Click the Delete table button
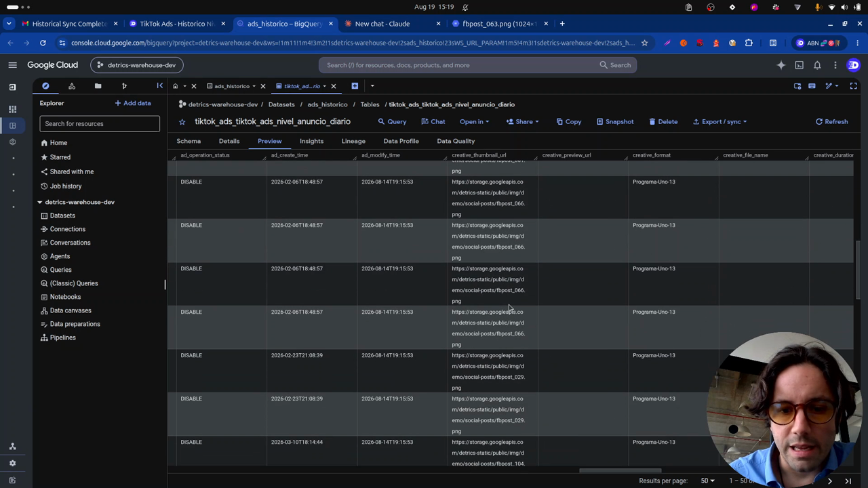 (x=663, y=122)
